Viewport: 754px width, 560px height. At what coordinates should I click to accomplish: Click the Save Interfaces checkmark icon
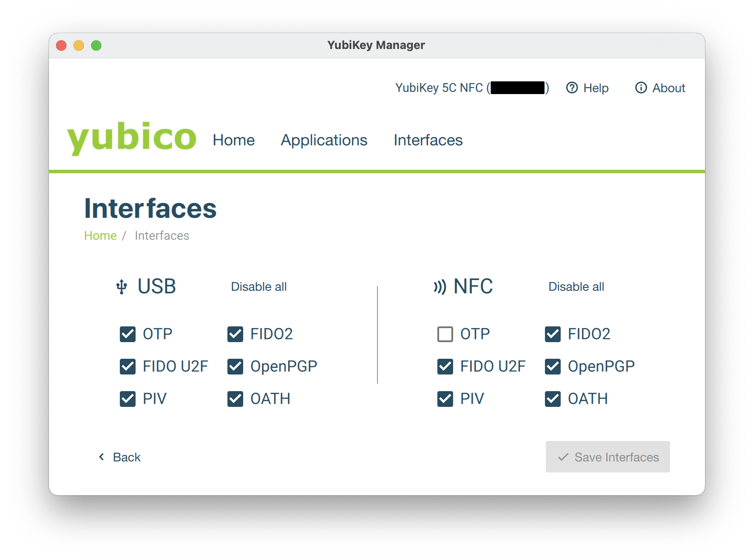click(563, 457)
